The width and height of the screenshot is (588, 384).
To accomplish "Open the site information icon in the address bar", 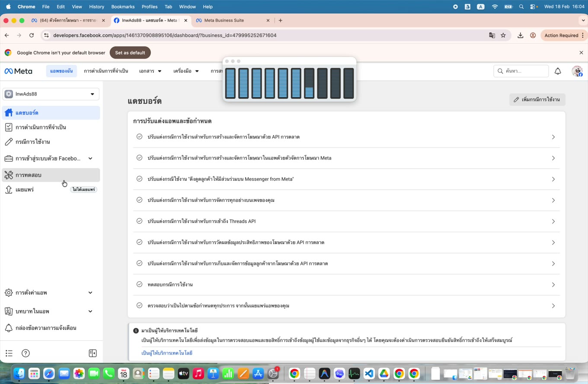I will click(x=47, y=35).
